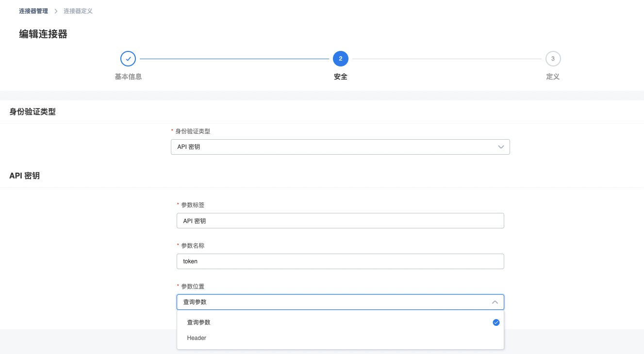Screen dimensions: 644x354
Task: Collapse the 参数位置 dropdown field
Action: click(x=340, y=302)
